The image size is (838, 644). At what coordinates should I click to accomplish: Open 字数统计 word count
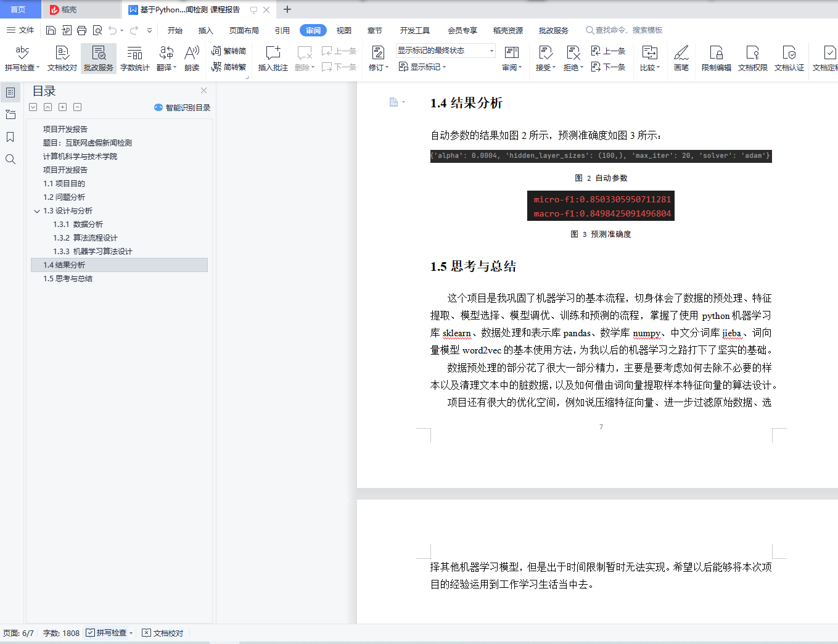coord(134,59)
